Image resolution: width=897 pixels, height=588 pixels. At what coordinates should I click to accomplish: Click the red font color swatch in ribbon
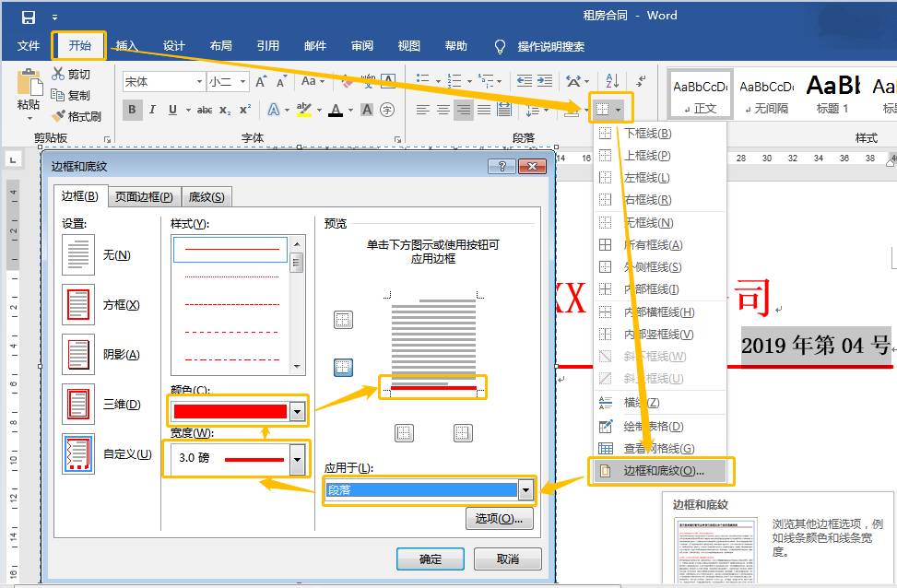tap(335, 111)
